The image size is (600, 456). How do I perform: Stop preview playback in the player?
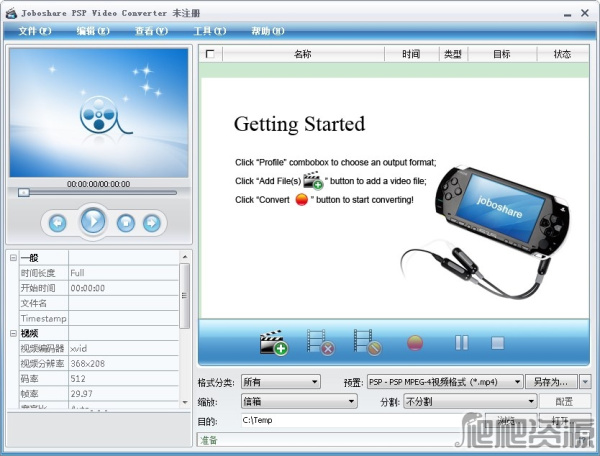tap(126, 223)
